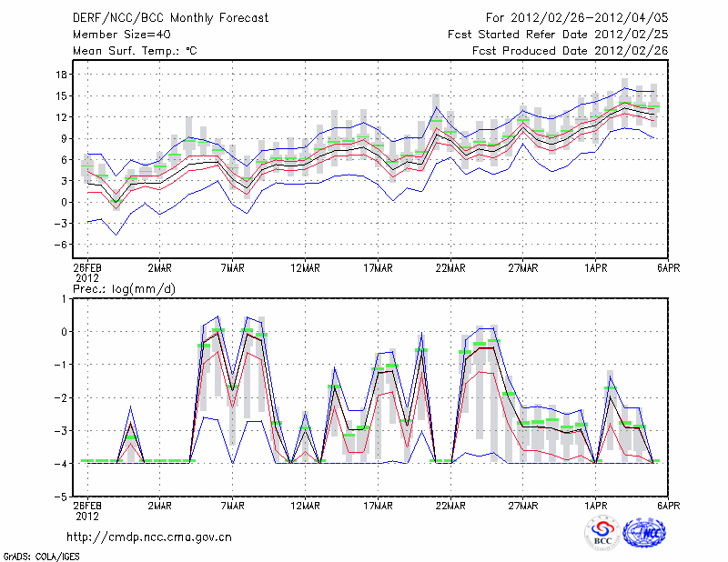Click the Fcst Started Refer Date line

pyautogui.click(x=559, y=35)
